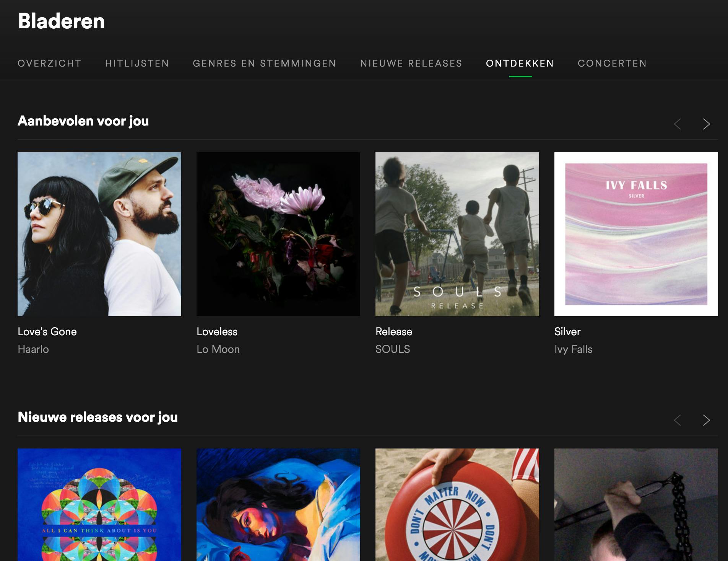Open the artist Haarlo
This screenshot has width=728, height=561.
pos(33,349)
